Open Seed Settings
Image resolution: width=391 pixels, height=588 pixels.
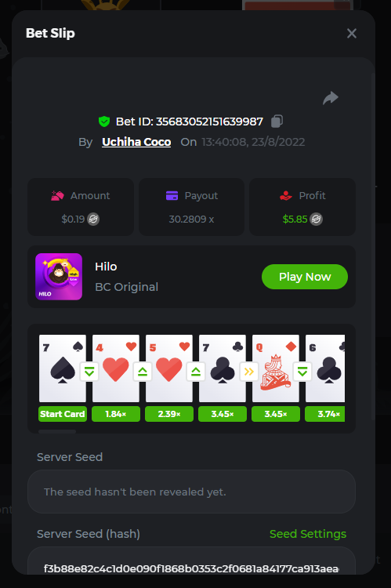point(308,534)
